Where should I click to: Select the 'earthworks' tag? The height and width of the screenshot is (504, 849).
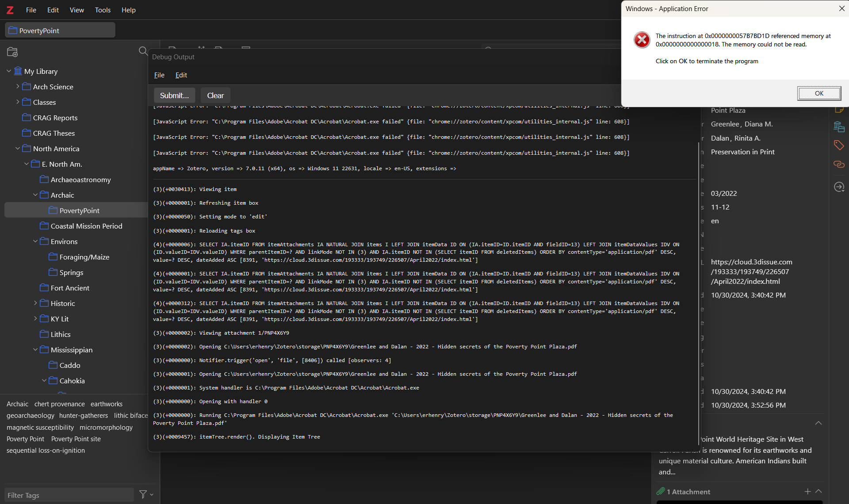[106, 404]
